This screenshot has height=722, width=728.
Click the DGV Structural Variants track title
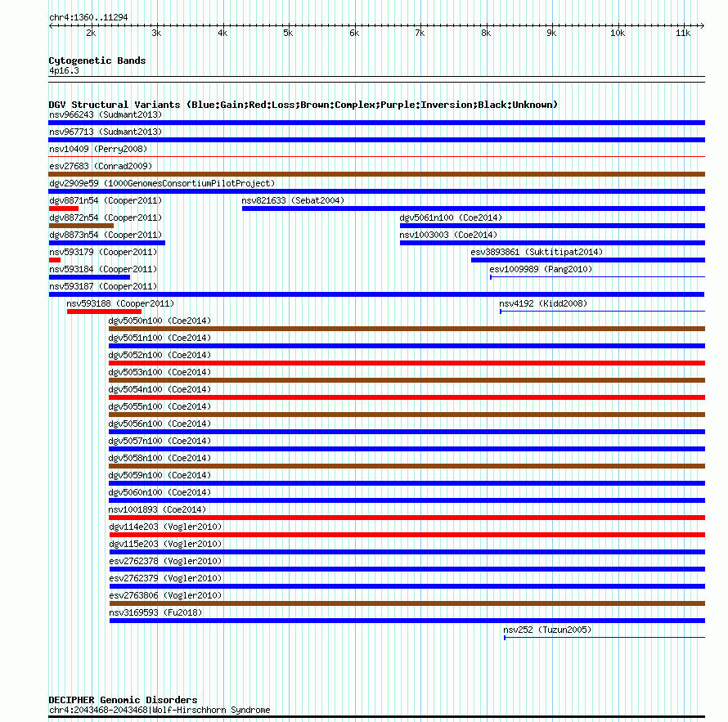coord(303,105)
